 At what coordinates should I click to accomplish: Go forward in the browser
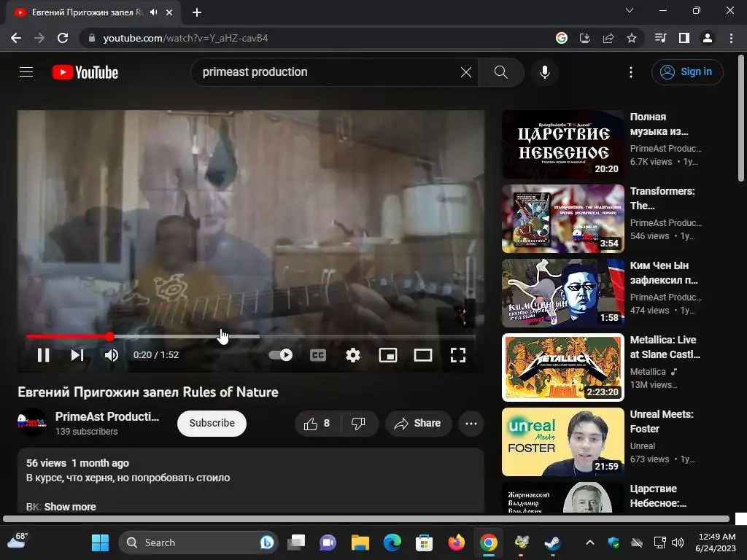tap(39, 38)
